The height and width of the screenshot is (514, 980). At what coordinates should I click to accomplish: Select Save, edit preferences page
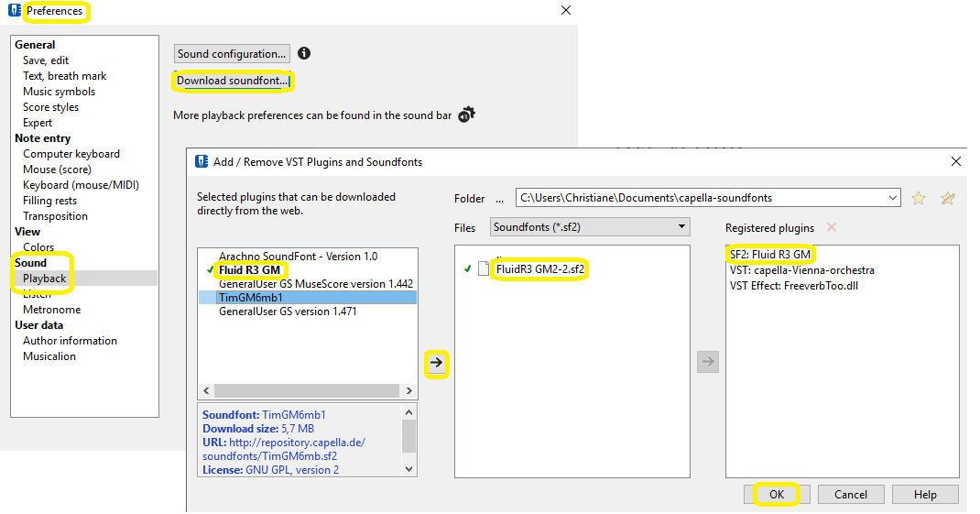[46, 60]
